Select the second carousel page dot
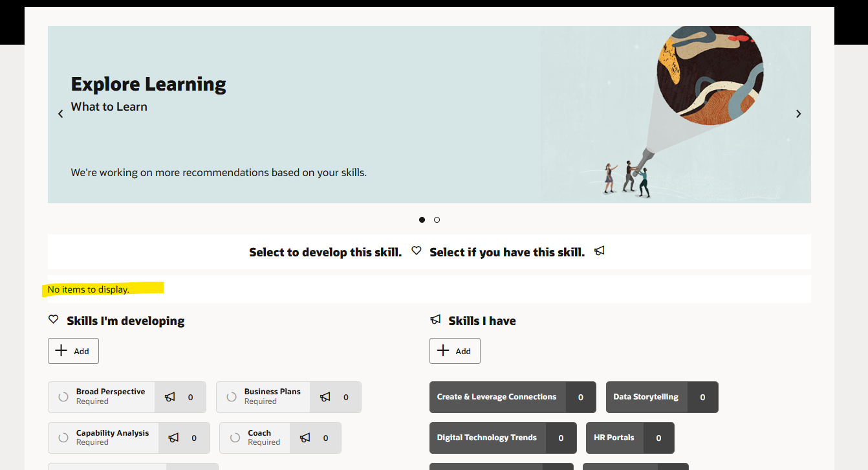This screenshot has width=868, height=470. (437, 220)
